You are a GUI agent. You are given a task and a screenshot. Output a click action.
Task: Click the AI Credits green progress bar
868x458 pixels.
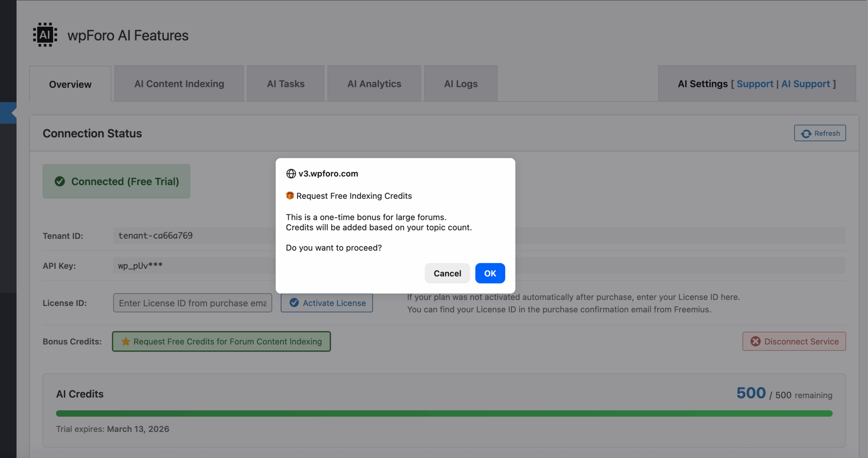444,413
